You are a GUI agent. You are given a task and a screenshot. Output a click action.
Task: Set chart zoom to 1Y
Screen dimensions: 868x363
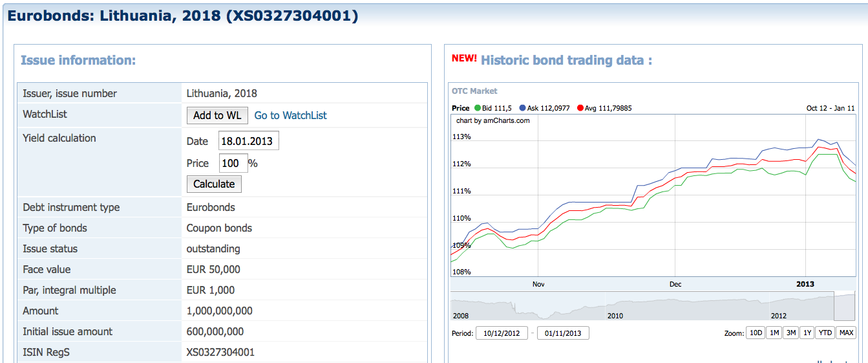807,333
